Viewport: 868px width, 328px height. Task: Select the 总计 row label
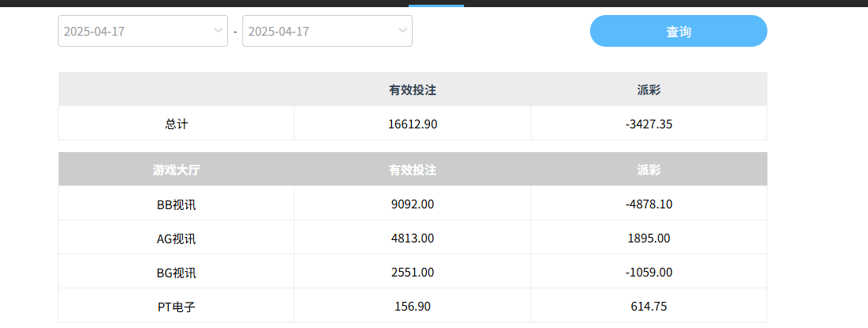[176, 124]
